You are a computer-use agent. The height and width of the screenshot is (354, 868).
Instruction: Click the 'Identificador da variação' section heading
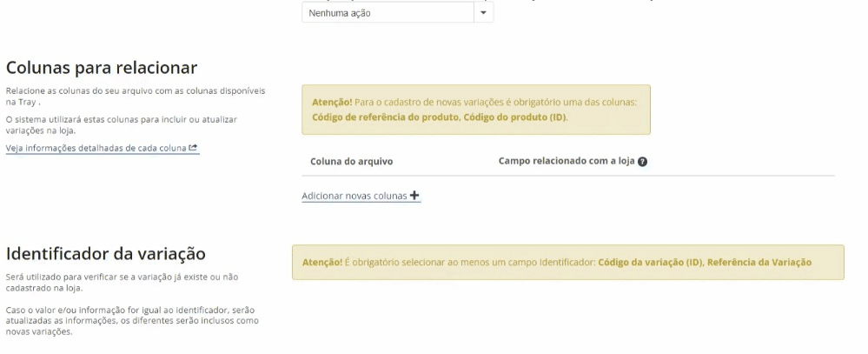[x=106, y=254]
